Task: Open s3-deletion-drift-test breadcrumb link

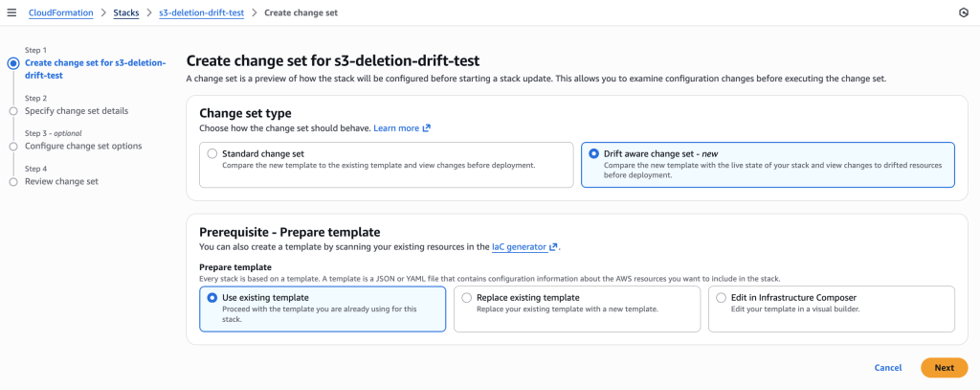Action: (x=201, y=12)
